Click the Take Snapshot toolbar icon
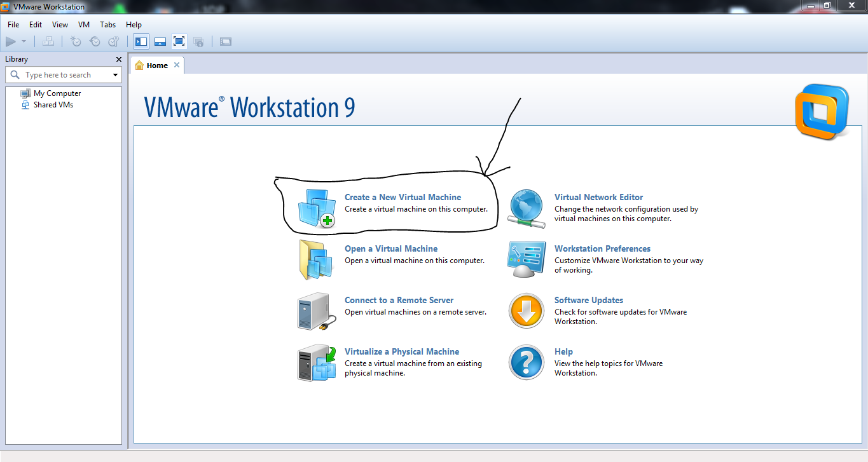 [x=76, y=41]
